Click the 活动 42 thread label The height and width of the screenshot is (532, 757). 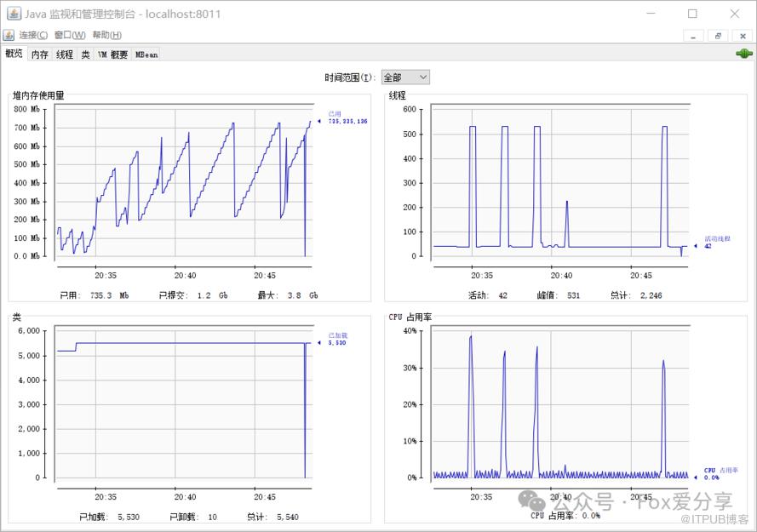click(x=488, y=295)
